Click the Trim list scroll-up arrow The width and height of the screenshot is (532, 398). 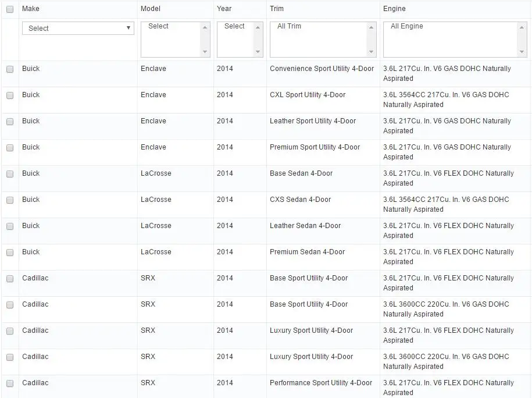click(x=371, y=27)
